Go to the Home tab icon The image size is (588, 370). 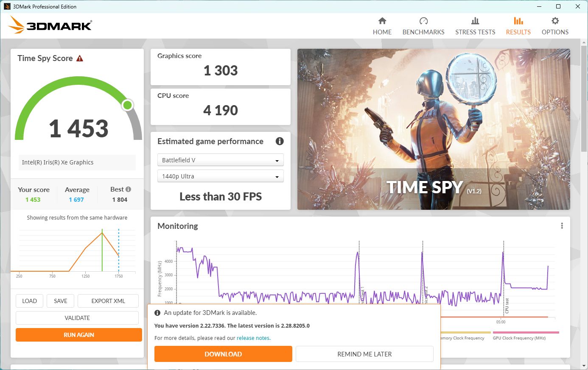point(382,21)
